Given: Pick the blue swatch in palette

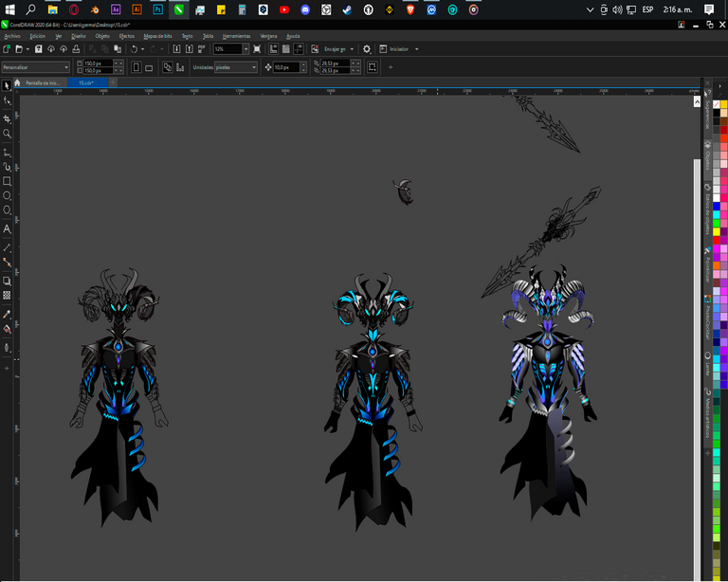Looking at the screenshot, I should click(717, 206).
